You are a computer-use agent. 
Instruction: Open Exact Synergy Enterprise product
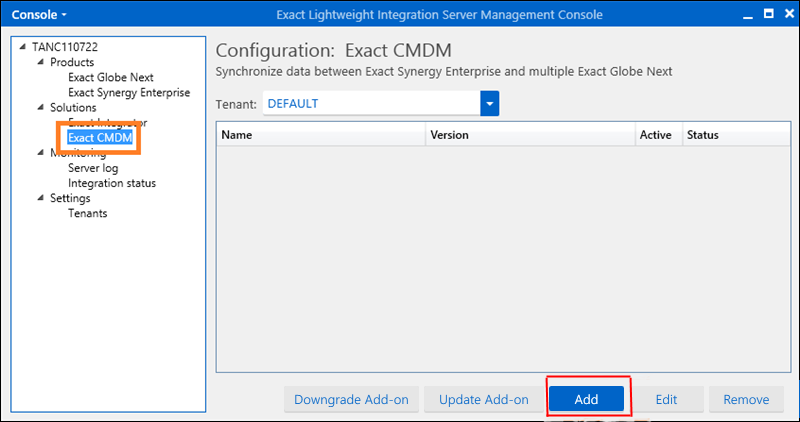pyautogui.click(x=129, y=93)
